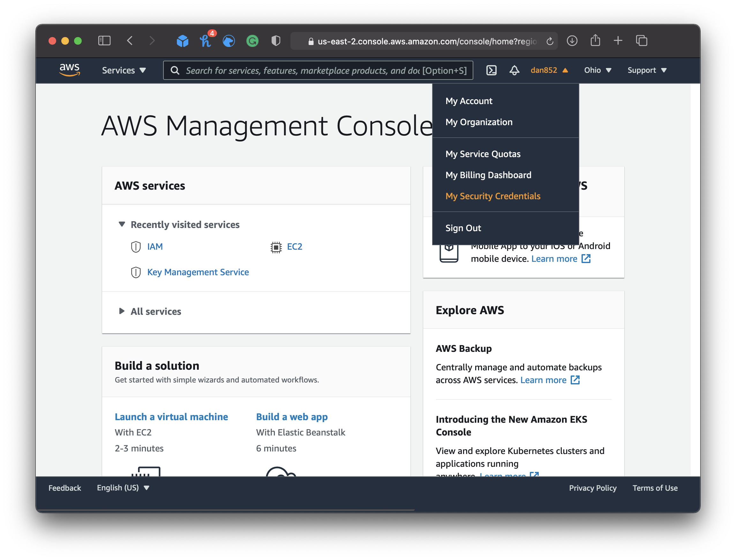This screenshot has height=560, width=736.
Task: Click the 'Explore AWS' heading
Action: coord(470,310)
